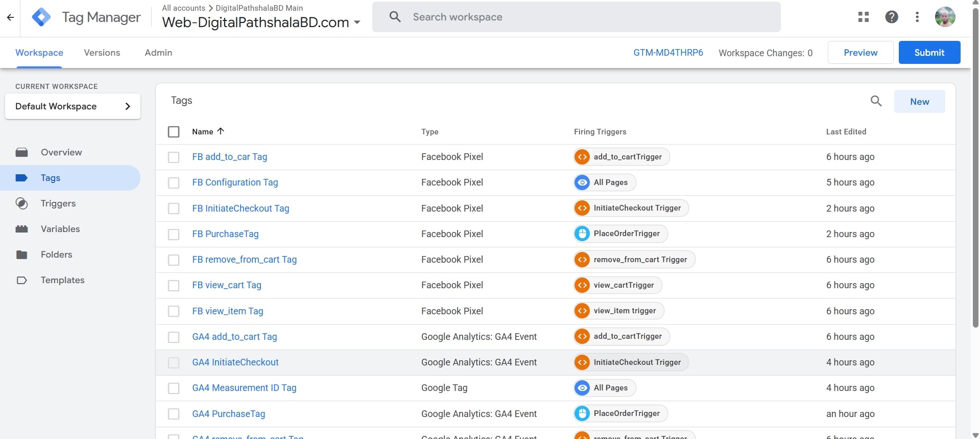Viewport: 980px width, 439px height.
Task: Click trigger icon in FB view_item Tag row
Action: [x=582, y=311]
